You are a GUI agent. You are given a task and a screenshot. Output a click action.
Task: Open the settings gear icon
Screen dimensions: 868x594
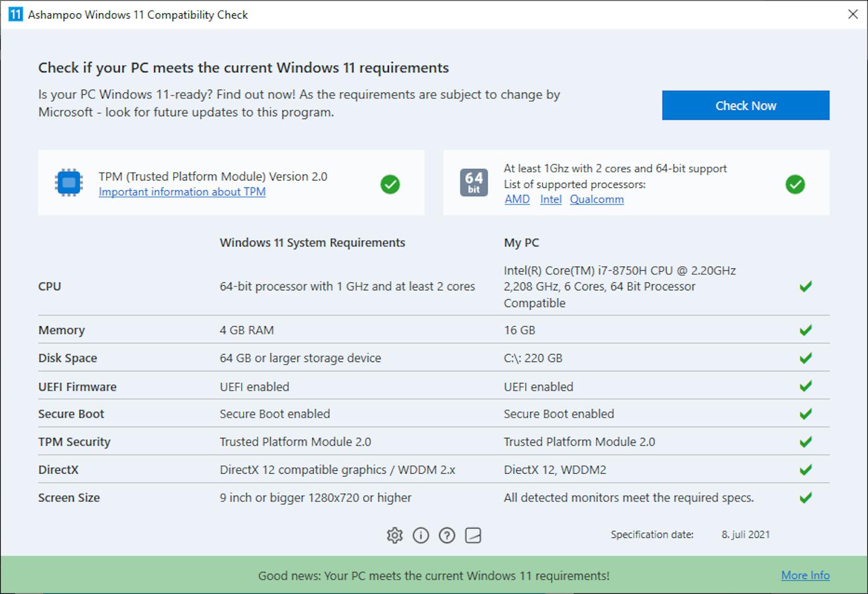(x=395, y=535)
